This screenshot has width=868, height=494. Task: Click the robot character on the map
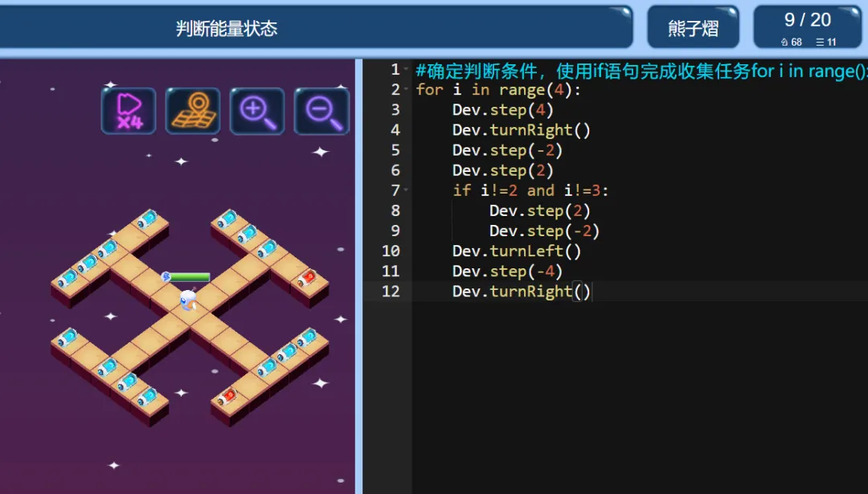point(188,300)
